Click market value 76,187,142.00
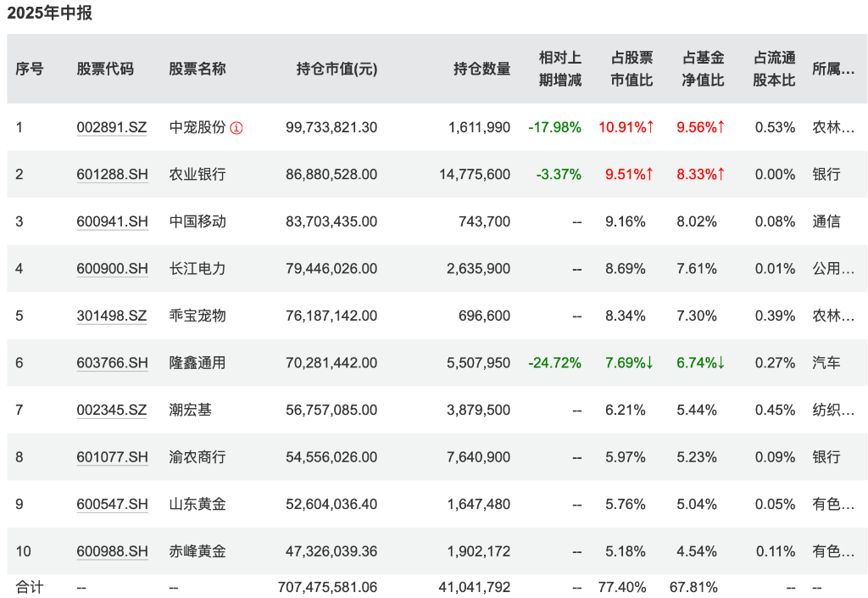The height and width of the screenshot is (598, 868). (x=331, y=316)
